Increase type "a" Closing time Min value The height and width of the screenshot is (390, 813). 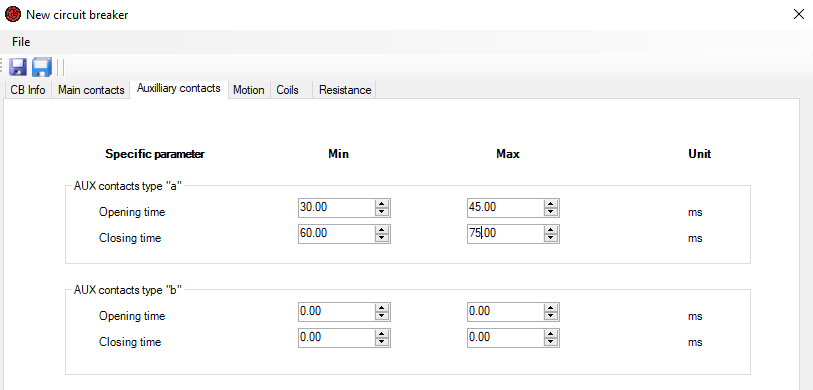point(382,230)
